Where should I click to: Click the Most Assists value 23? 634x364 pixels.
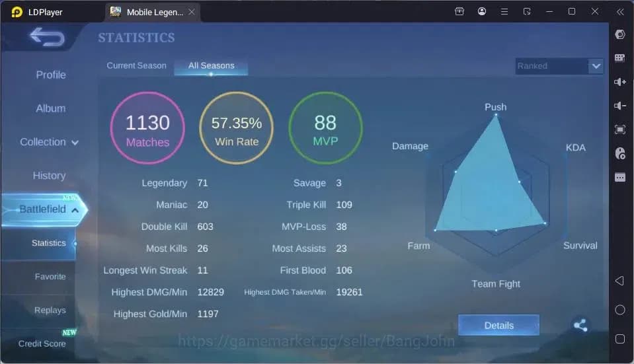[341, 248]
